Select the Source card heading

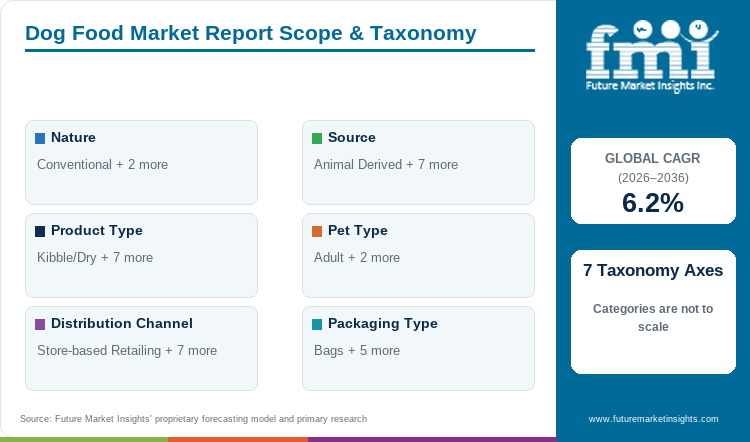(352, 137)
